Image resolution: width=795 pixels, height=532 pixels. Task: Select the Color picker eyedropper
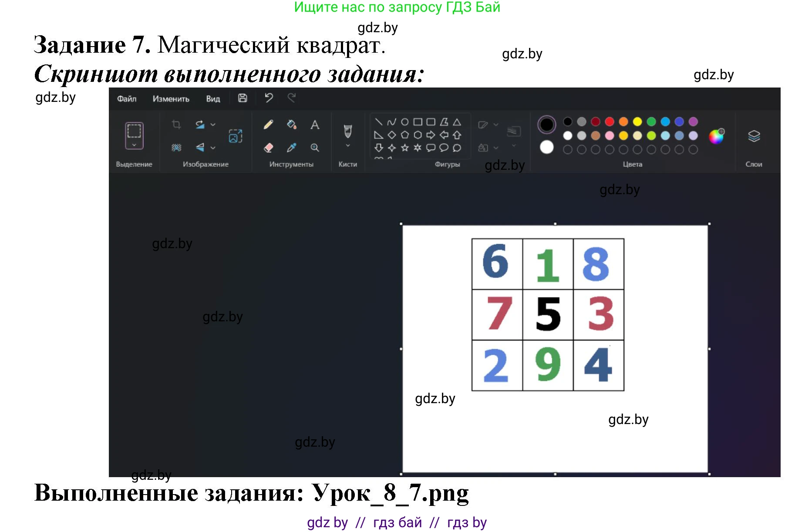pyautogui.click(x=292, y=148)
